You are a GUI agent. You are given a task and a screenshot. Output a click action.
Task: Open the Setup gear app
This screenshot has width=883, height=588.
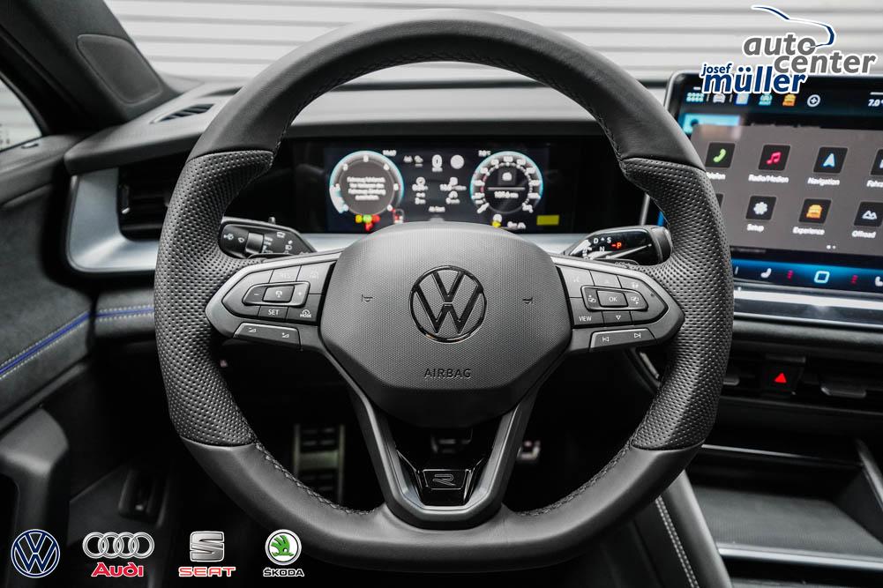click(760, 209)
